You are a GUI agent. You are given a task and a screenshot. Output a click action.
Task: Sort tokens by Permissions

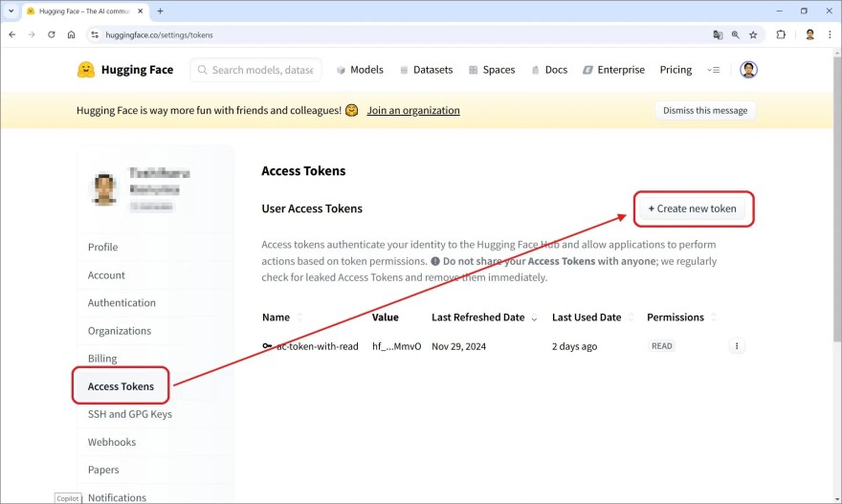[713, 318]
